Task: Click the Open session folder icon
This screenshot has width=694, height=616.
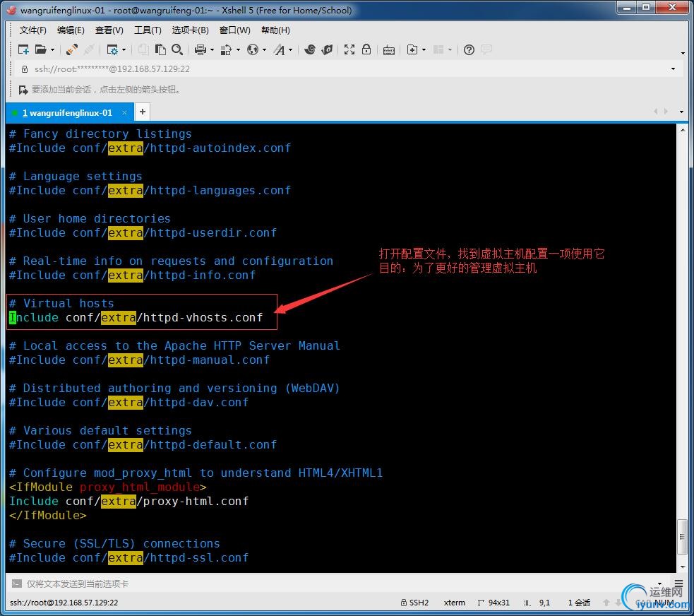Action: [41, 49]
